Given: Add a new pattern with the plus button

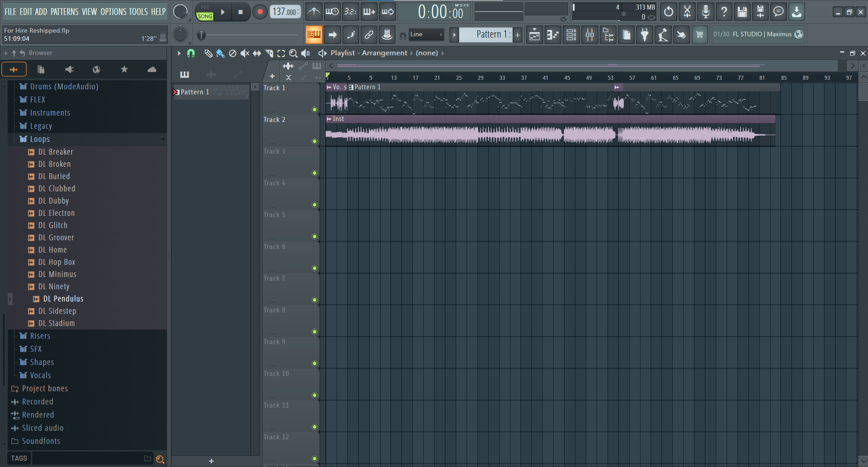Looking at the screenshot, I should tap(518, 34).
